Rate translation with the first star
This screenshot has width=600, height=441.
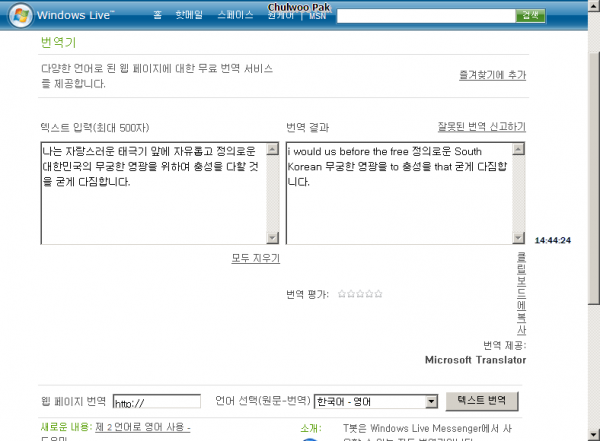click(x=342, y=294)
